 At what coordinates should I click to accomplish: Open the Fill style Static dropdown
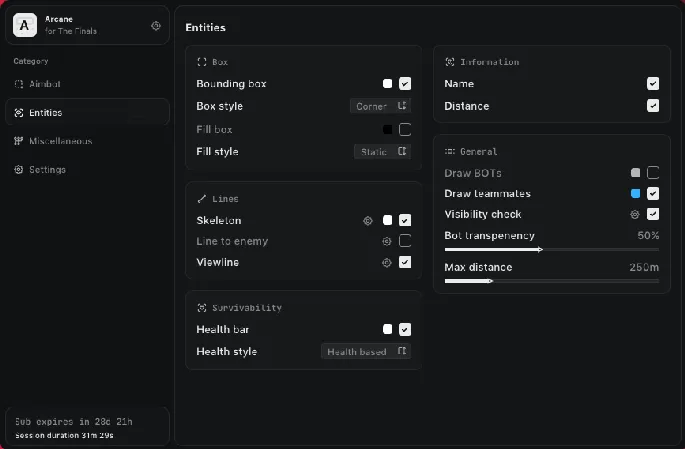pos(382,152)
